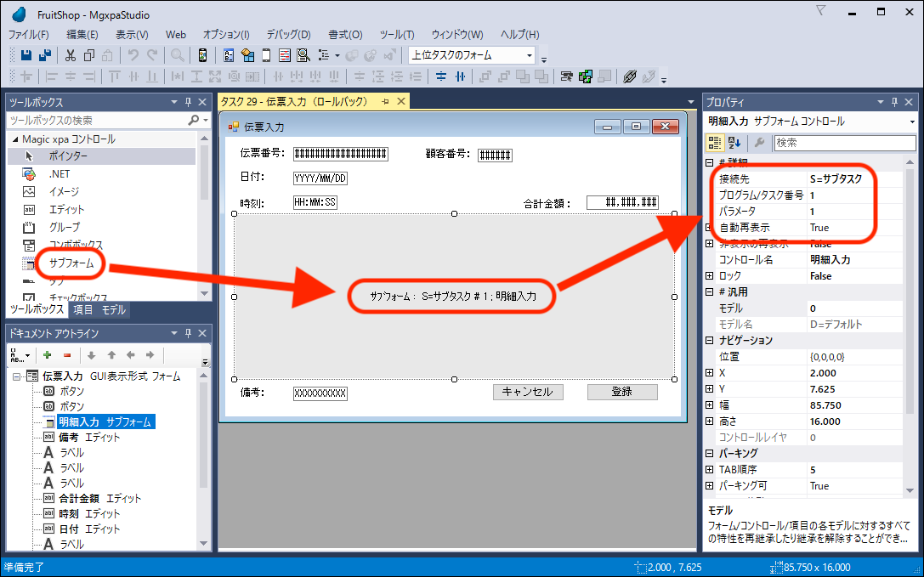Switch to the モデル tab
The height and width of the screenshot is (577, 924).
(x=113, y=310)
